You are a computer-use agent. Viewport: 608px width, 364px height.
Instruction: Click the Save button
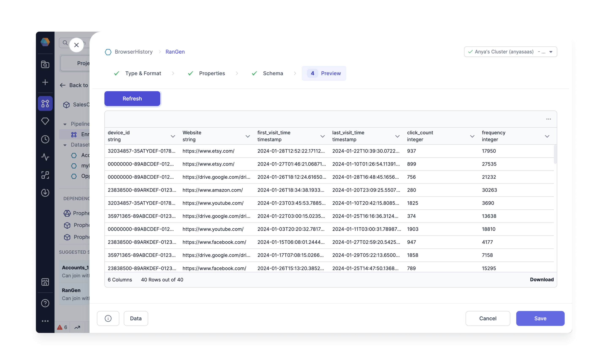click(x=540, y=318)
